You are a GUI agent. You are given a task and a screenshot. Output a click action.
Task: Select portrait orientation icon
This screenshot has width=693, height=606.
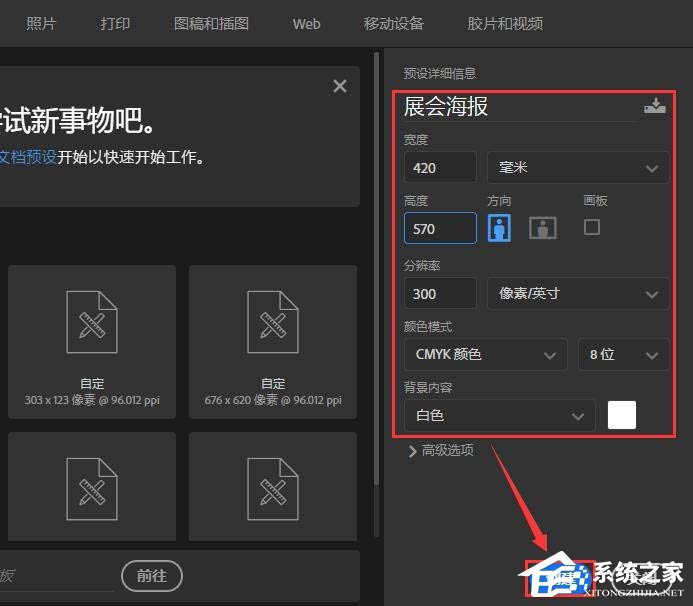point(499,227)
